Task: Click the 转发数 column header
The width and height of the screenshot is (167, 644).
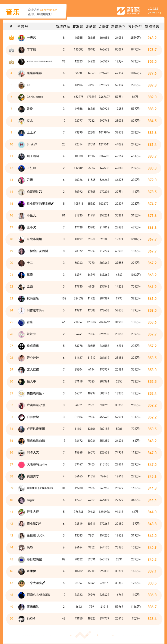Action: pos(78,26)
